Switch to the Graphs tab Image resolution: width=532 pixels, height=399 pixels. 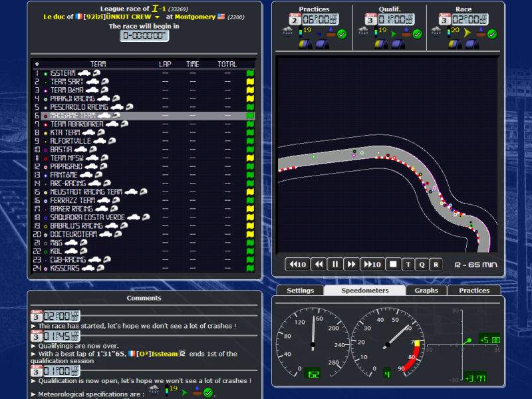426,291
